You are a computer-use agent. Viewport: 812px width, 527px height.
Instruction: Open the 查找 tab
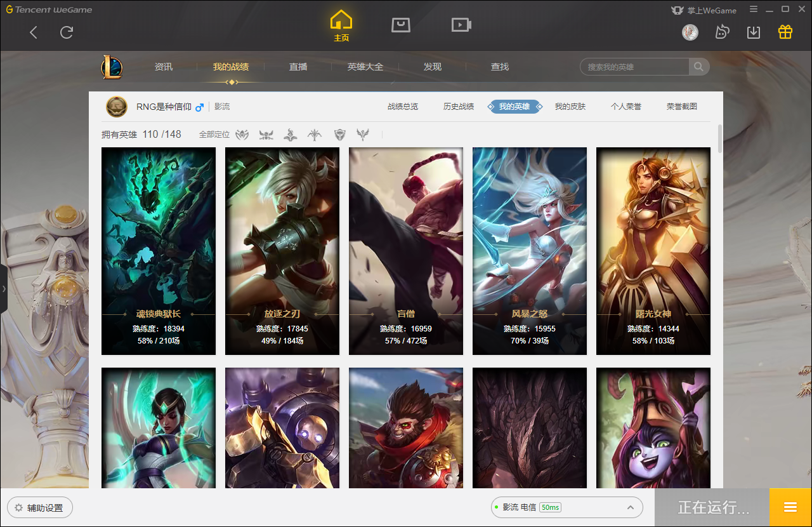click(500, 67)
